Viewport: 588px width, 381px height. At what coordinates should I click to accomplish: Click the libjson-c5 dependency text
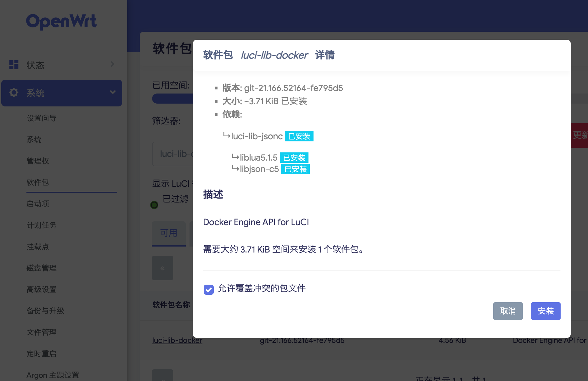[259, 169]
